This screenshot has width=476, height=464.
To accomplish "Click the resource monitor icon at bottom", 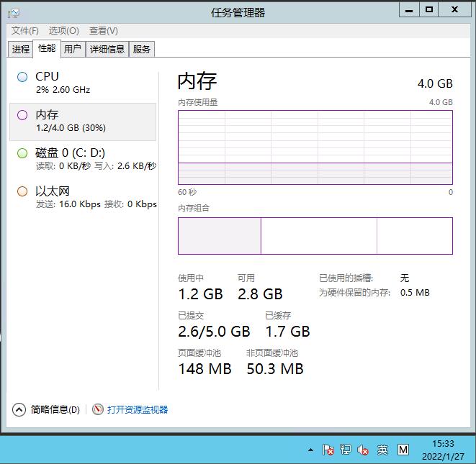I will (x=98, y=409).
